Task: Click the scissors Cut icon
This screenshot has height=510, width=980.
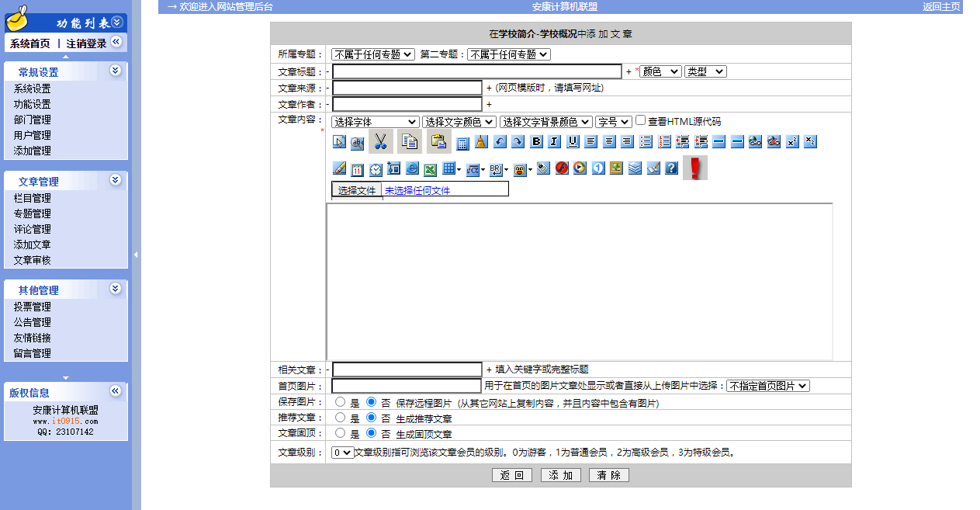Action: point(380,141)
